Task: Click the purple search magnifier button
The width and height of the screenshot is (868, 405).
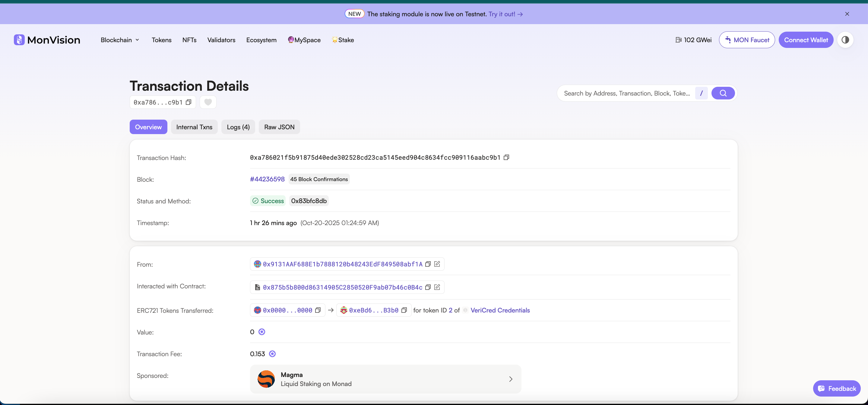Action: tap(723, 93)
